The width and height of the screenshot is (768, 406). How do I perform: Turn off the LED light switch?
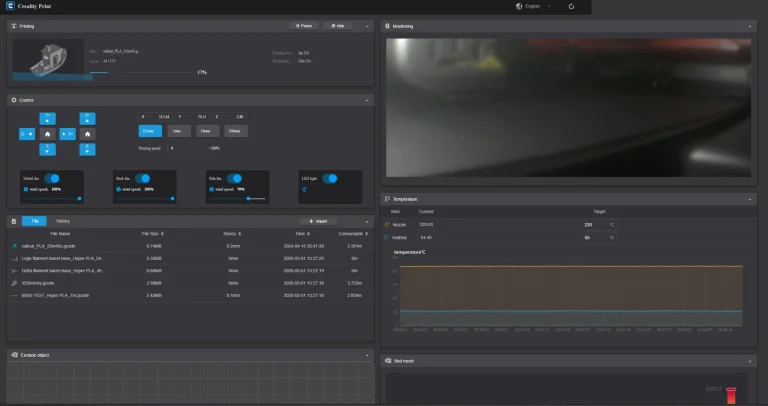329,178
